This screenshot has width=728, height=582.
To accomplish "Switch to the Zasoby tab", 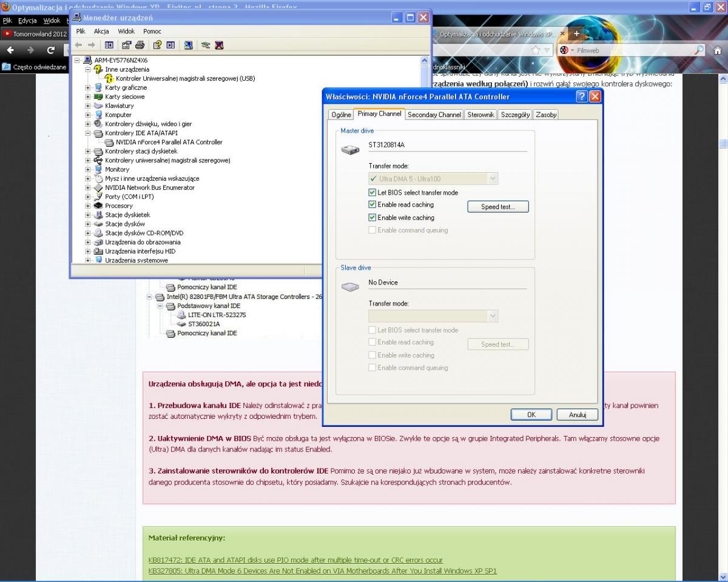I will (x=546, y=115).
